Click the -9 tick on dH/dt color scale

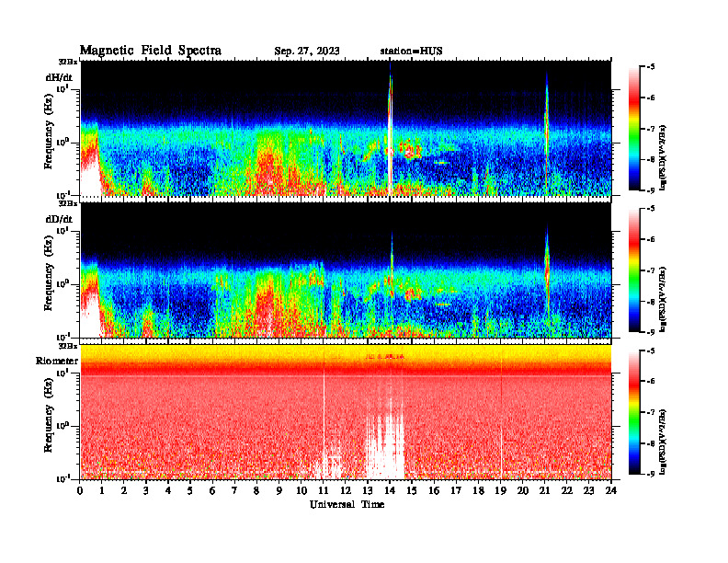point(652,190)
